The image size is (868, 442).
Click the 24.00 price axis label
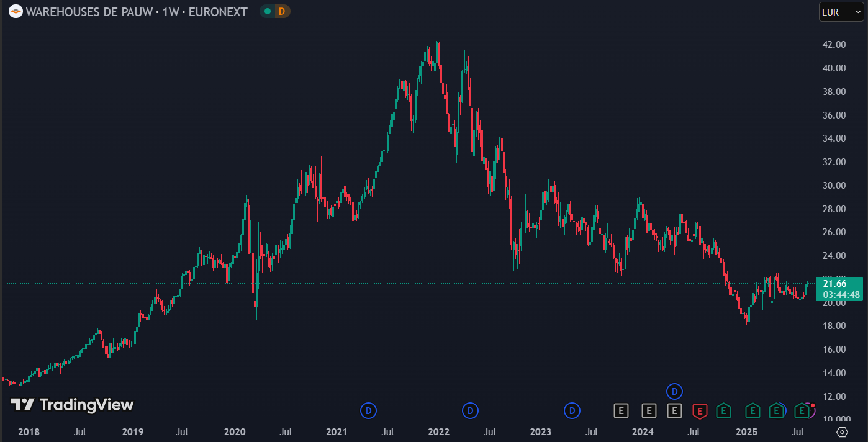tap(834, 256)
